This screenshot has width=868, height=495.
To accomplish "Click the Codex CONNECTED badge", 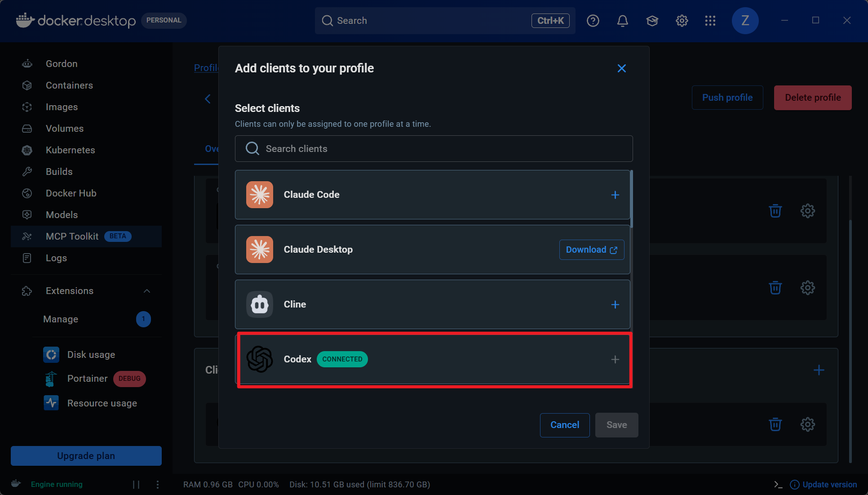I will (342, 359).
